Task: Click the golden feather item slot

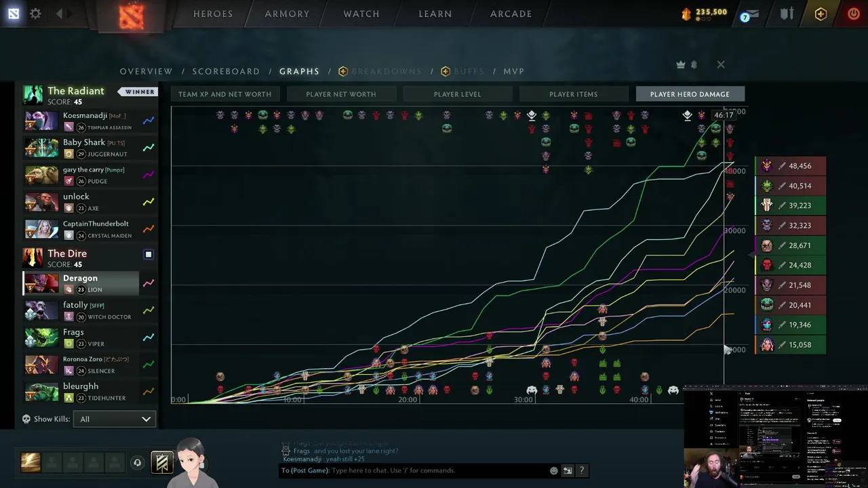Action: coord(31,462)
